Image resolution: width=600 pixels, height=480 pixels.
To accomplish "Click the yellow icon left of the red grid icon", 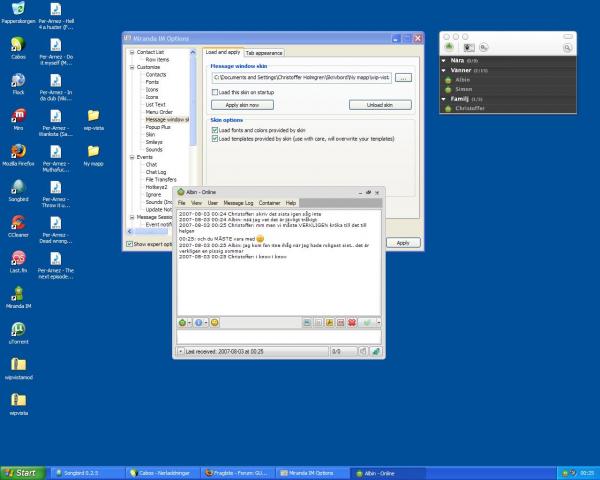I will [329, 323].
